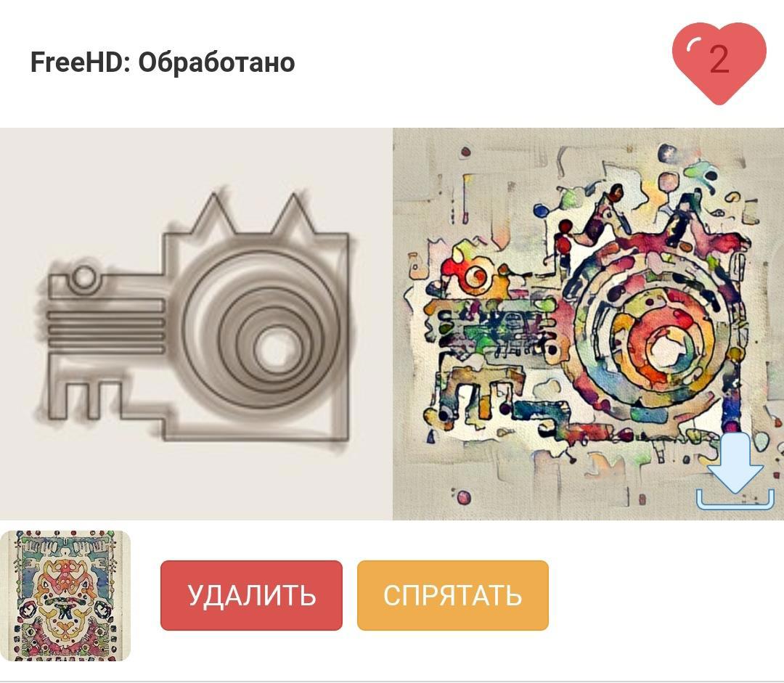Click the E-shaped legs in sepia sketch
Viewport: 784px width, 683px height.
click(85, 400)
